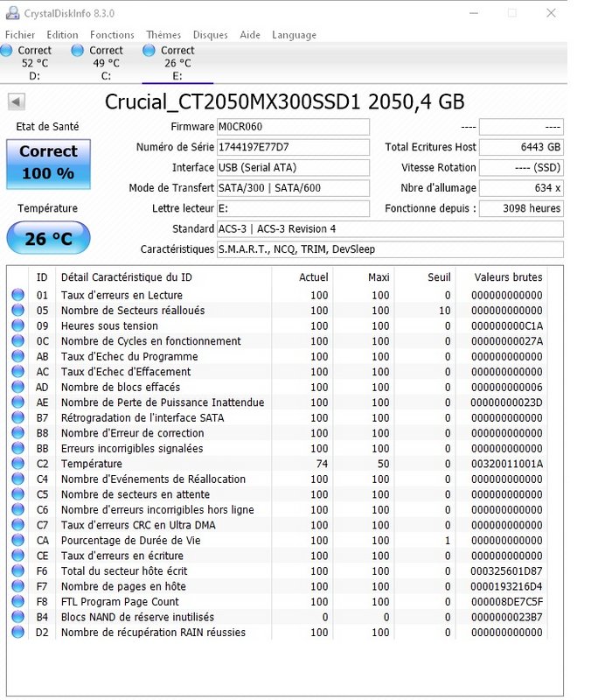Click status orb for Nombre de secteurs en attente
The image size is (598, 700).
pos(17,494)
